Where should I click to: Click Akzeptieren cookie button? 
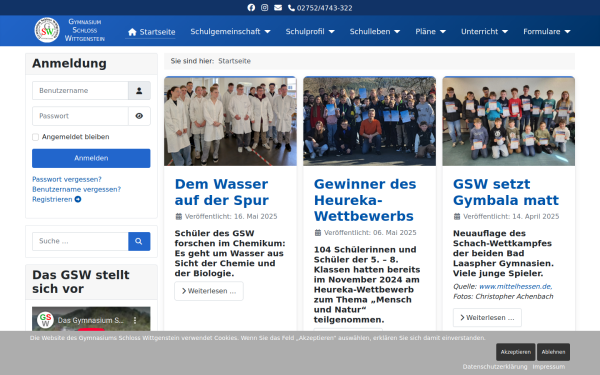tap(515, 352)
